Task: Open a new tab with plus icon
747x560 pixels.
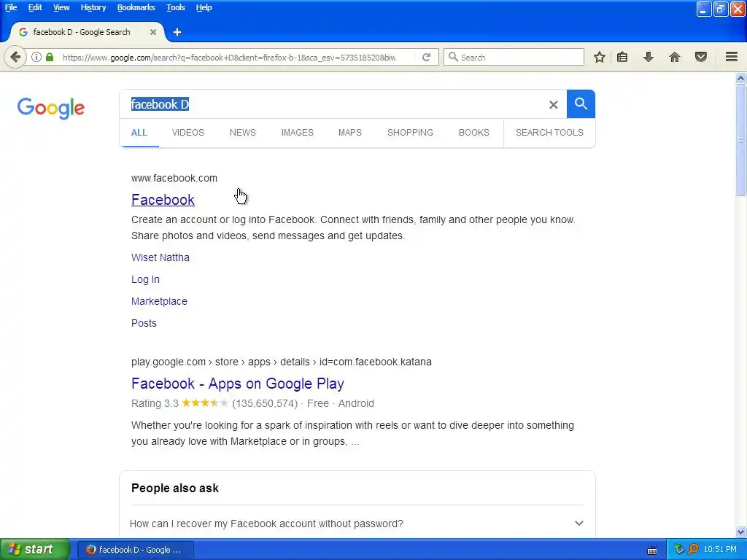Action: pyautogui.click(x=177, y=32)
